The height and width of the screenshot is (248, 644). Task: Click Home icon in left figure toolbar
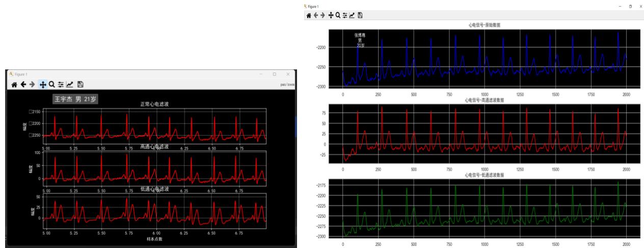[x=14, y=85]
